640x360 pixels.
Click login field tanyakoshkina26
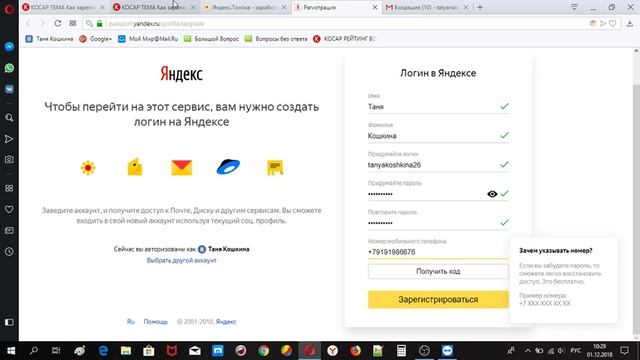pos(438,165)
